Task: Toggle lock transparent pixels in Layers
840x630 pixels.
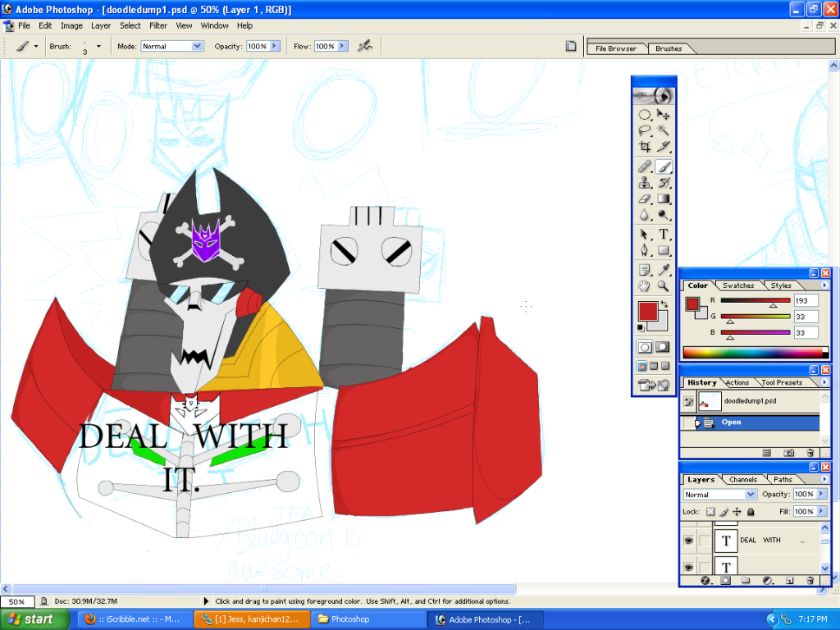Action: 710,512
